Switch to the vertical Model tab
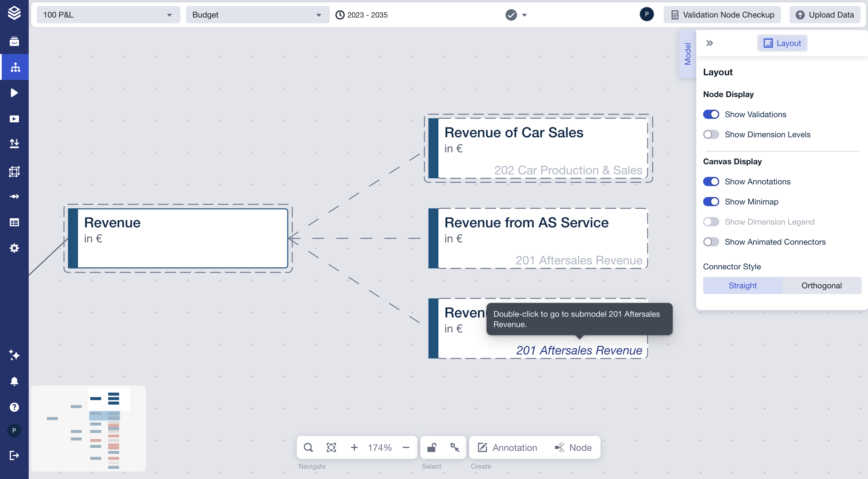Image resolution: width=868 pixels, height=479 pixels. (687, 54)
